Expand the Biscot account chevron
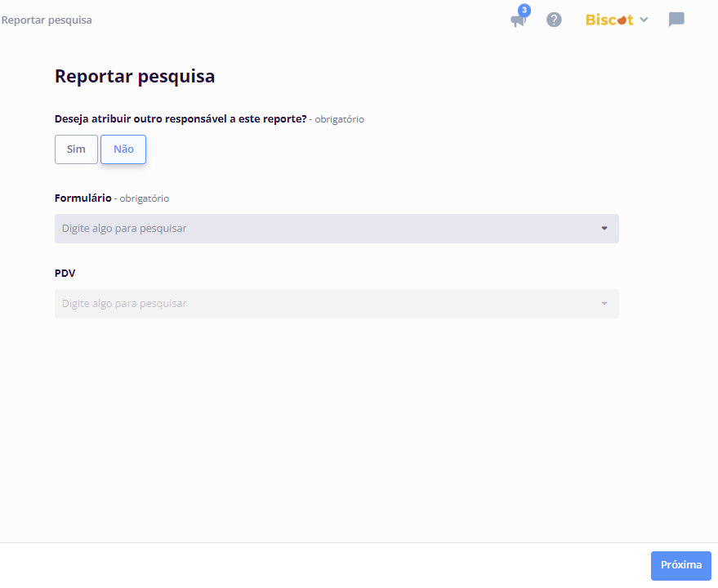The height and width of the screenshot is (588, 718). tap(644, 20)
